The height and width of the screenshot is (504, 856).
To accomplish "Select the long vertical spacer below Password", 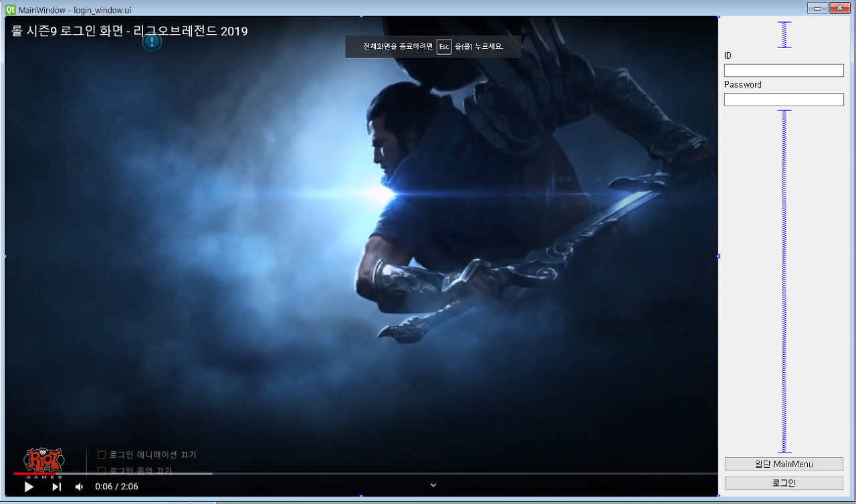I will click(x=784, y=281).
